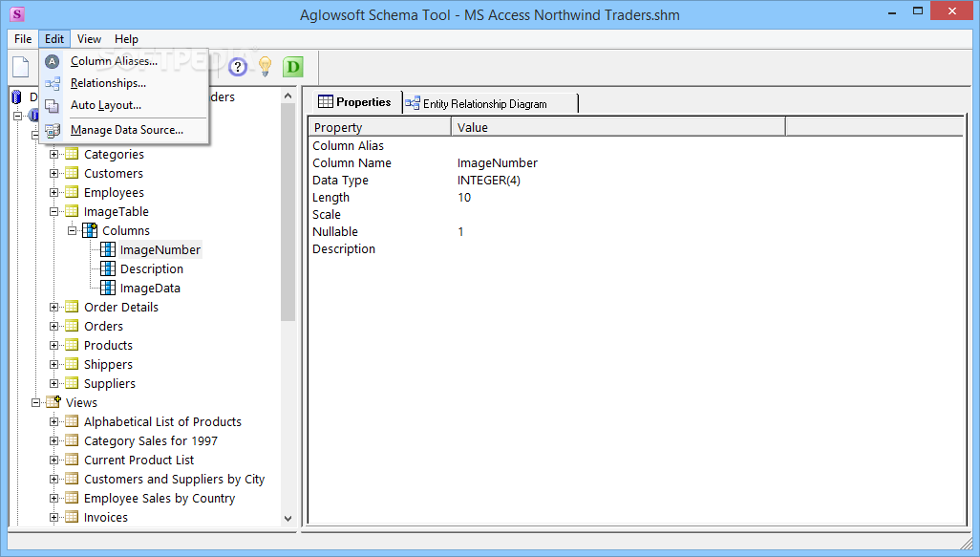Select the Orders table
Viewport: 980px width, 557px height.
click(x=104, y=327)
